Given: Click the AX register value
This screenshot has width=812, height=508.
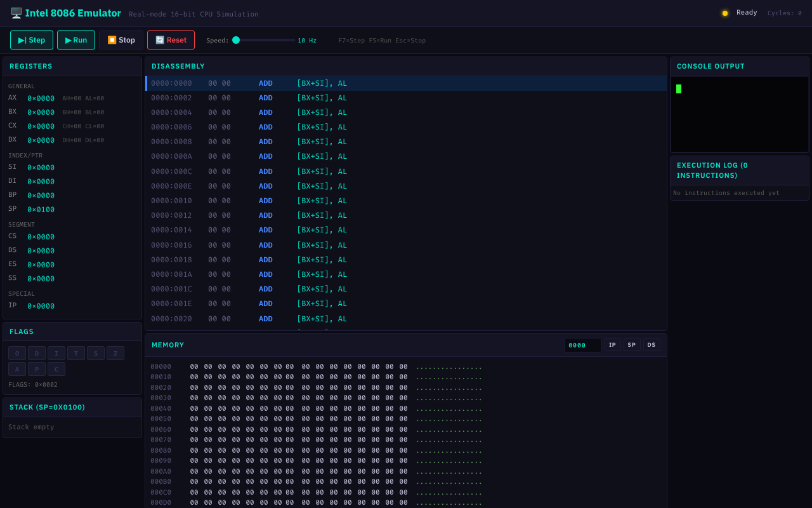Looking at the screenshot, I should click(x=41, y=98).
